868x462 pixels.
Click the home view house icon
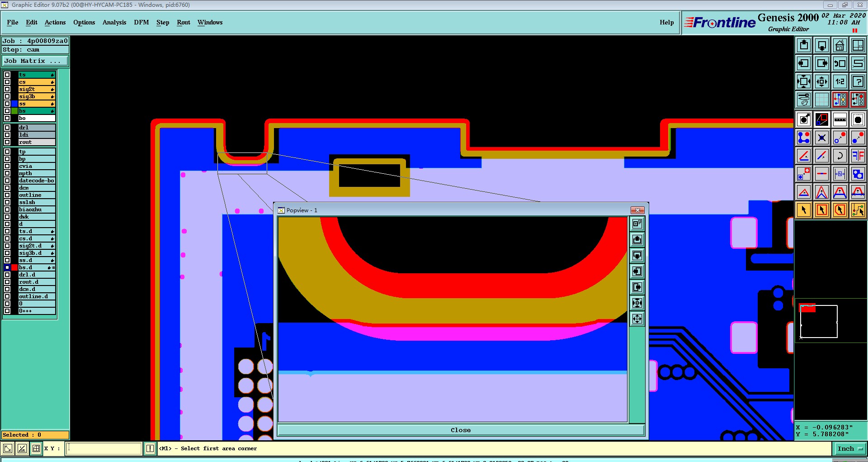click(x=840, y=45)
